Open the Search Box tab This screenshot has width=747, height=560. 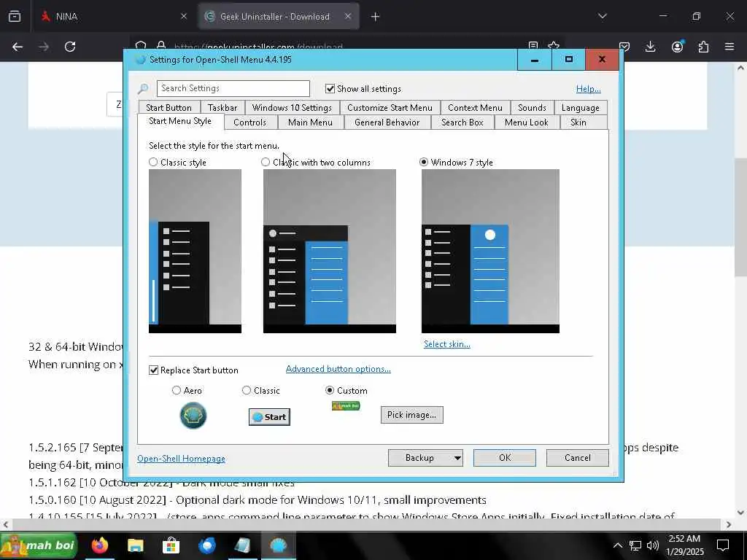click(462, 122)
